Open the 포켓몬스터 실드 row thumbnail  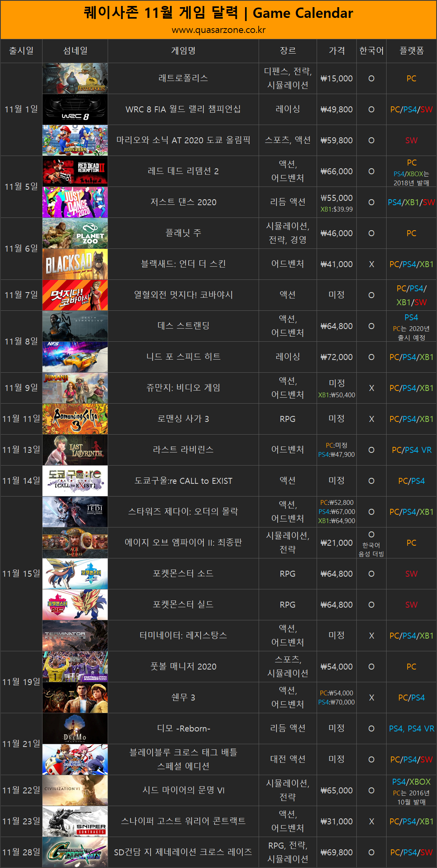75,605
